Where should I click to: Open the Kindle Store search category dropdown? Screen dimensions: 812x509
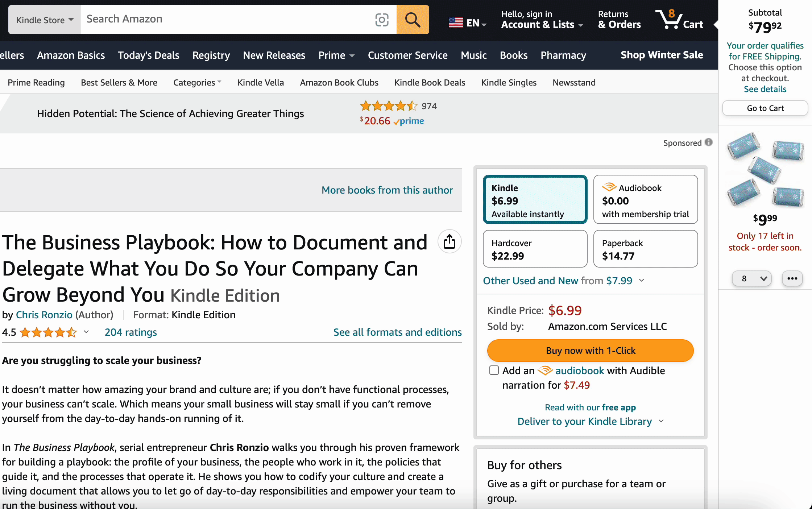44,20
